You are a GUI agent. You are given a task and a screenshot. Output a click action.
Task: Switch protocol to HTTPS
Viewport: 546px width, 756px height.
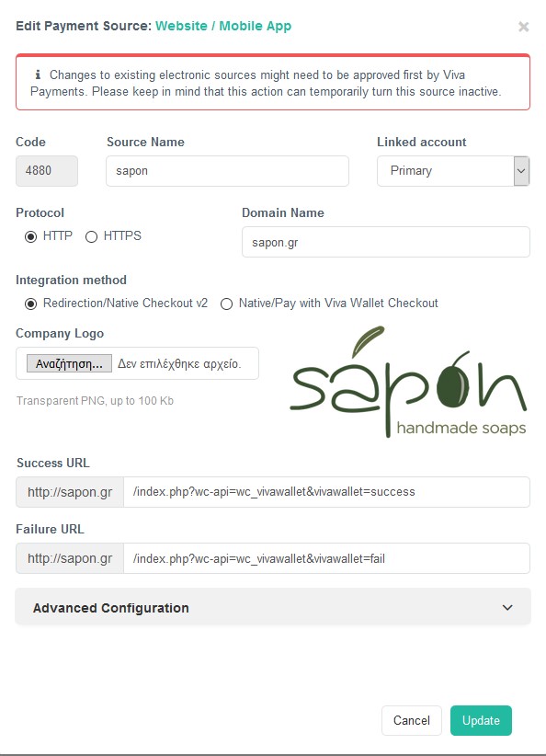[x=91, y=235]
